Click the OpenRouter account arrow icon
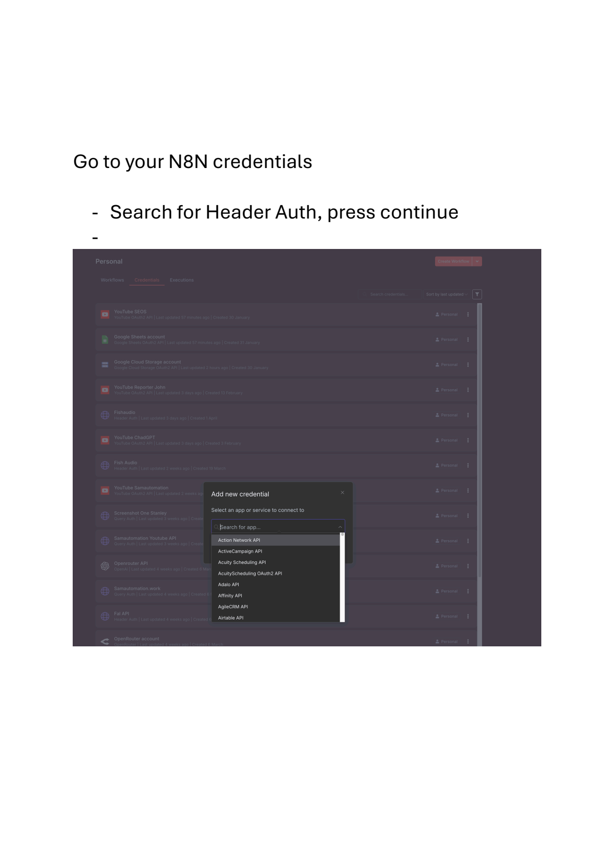 click(105, 641)
